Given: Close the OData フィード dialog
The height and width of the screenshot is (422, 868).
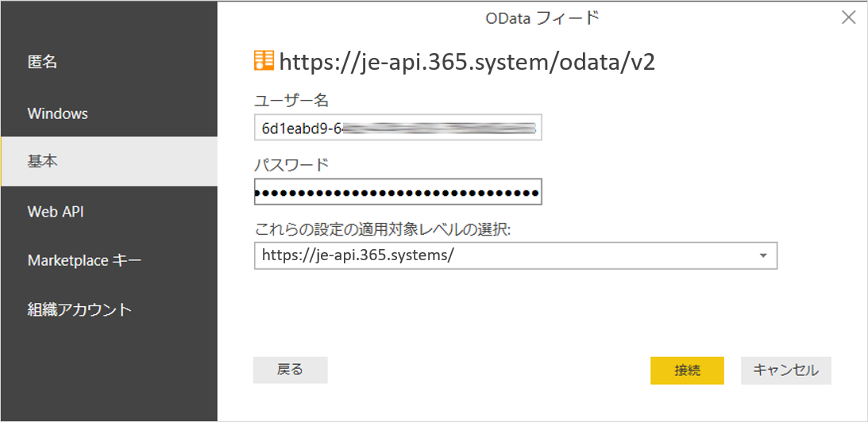Looking at the screenshot, I should pyautogui.click(x=849, y=17).
